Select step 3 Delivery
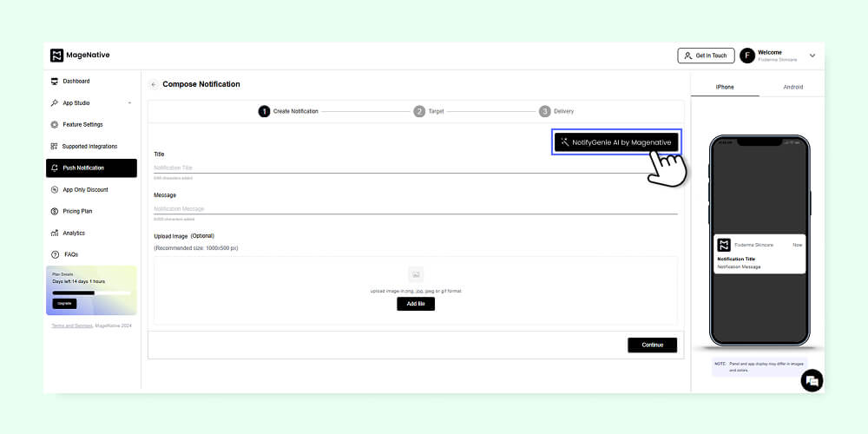This screenshot has width=868, height=434. [556, 111]
